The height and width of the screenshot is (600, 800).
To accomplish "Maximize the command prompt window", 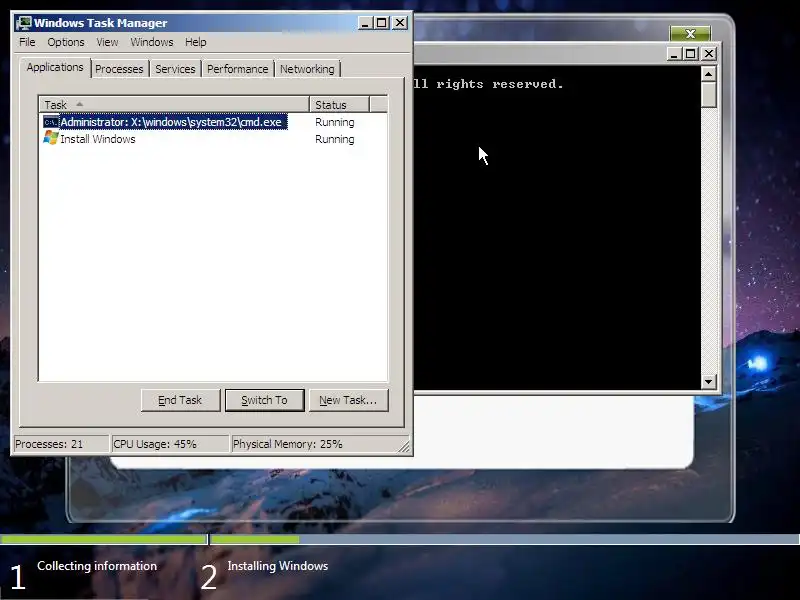I will click(x=691, y=54).
